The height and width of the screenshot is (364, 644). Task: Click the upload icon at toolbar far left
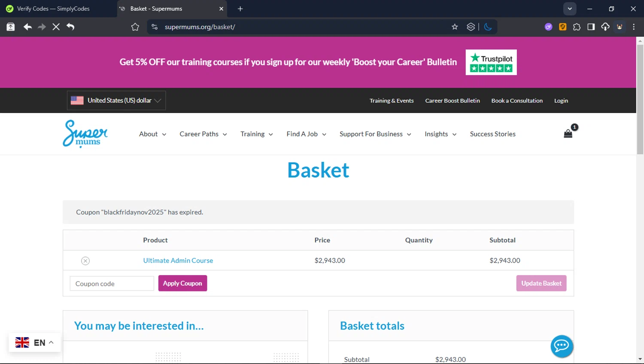11,27
